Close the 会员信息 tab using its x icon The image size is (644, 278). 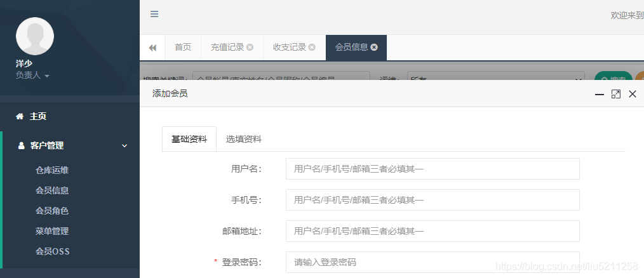click(374, 48)
